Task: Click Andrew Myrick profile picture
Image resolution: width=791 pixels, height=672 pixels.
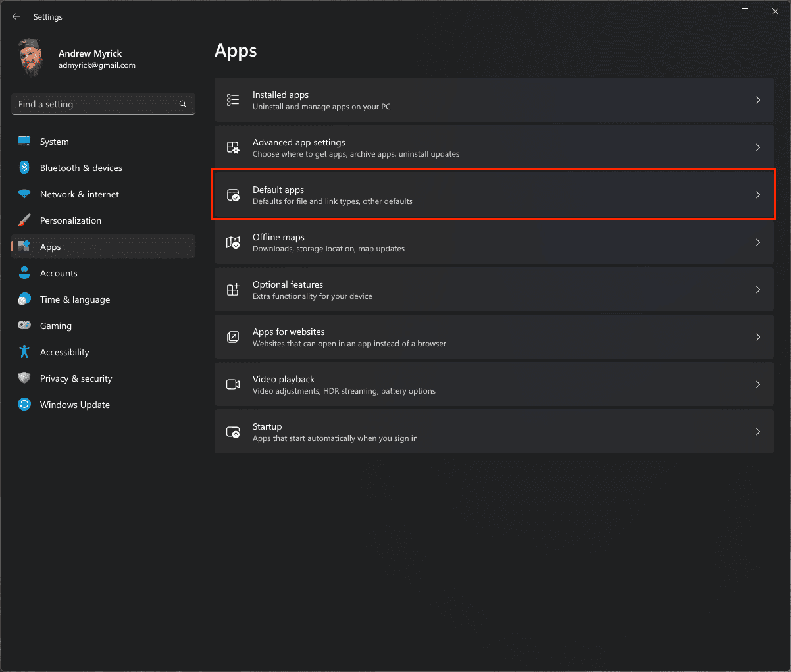Action: (31, 59)
